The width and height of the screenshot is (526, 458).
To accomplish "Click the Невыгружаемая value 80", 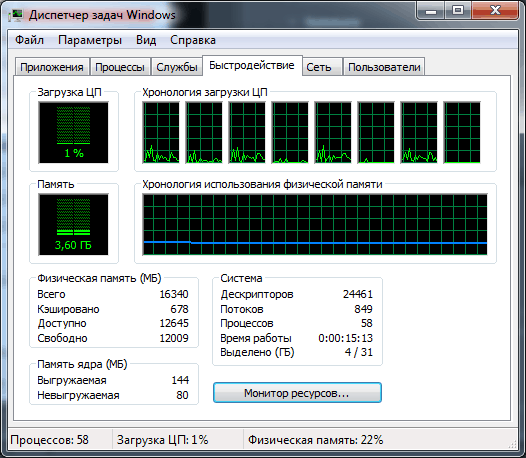I will tap(182, 395).
